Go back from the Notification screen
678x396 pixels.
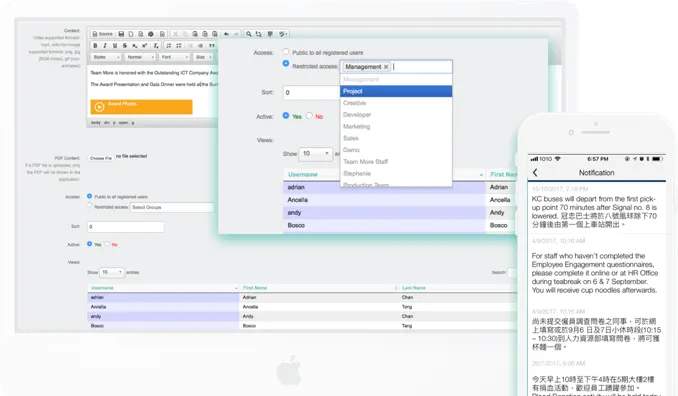[535, 172]
